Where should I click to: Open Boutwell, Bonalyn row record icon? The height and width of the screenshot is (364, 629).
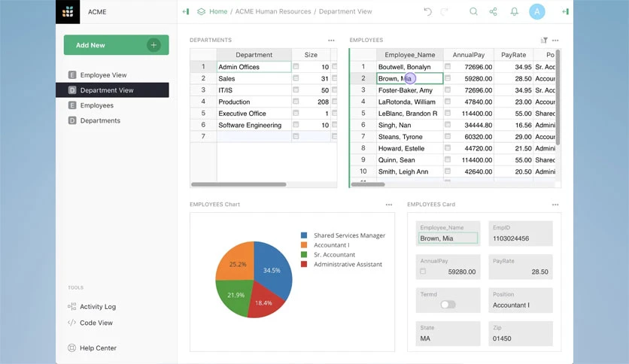click(448, 66)
